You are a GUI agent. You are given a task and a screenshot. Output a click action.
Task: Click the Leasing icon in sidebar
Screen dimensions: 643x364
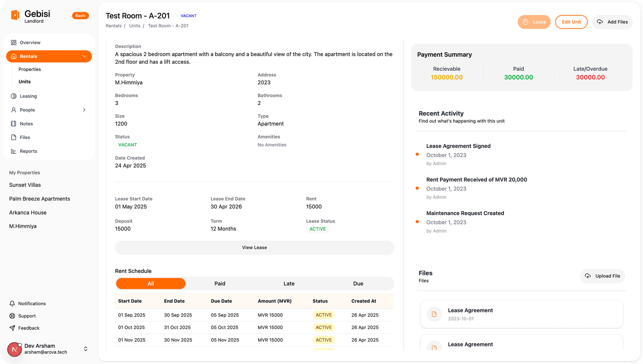pos(14,96)
